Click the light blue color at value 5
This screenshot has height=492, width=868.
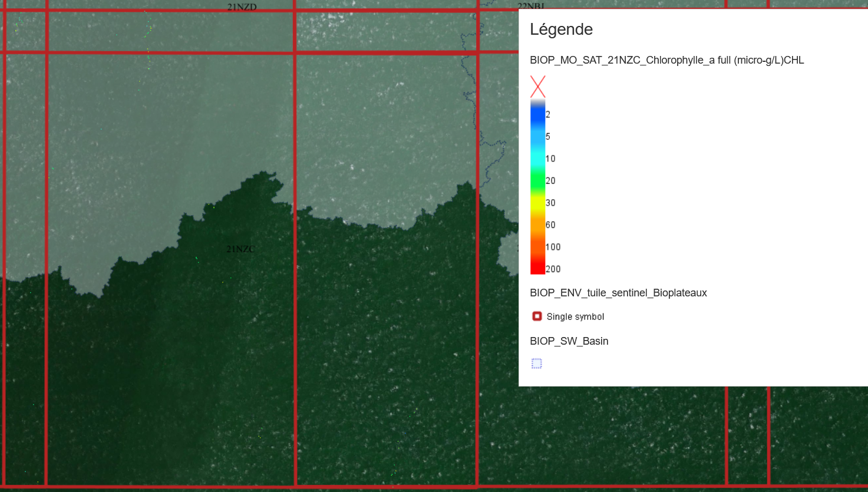point(537,137)
